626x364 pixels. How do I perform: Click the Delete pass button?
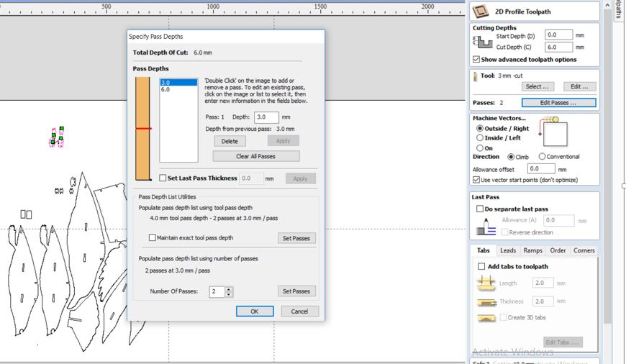pyautogui.click(x=230, y=141)
